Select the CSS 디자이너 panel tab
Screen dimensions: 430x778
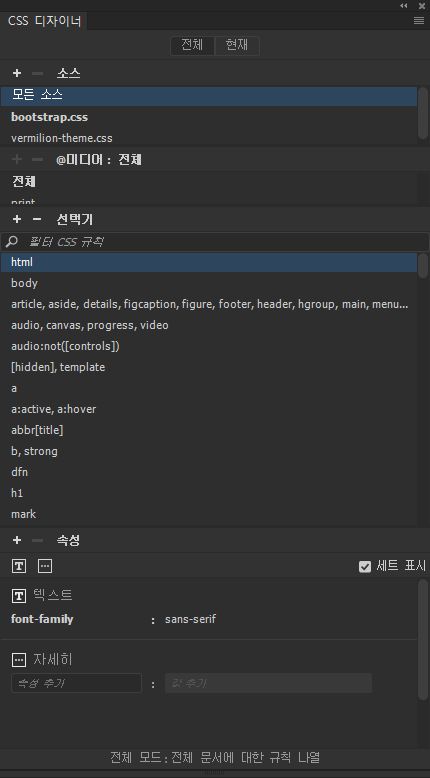pos(44,22)
